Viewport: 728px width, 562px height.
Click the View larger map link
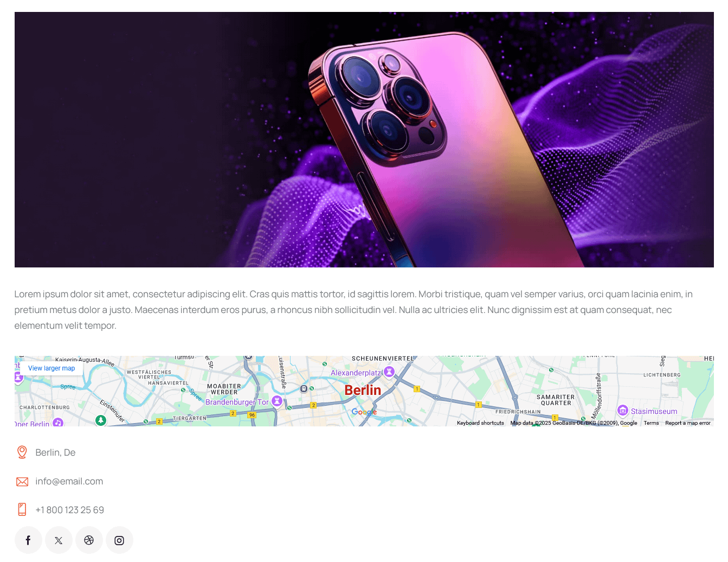coord(51,368)
